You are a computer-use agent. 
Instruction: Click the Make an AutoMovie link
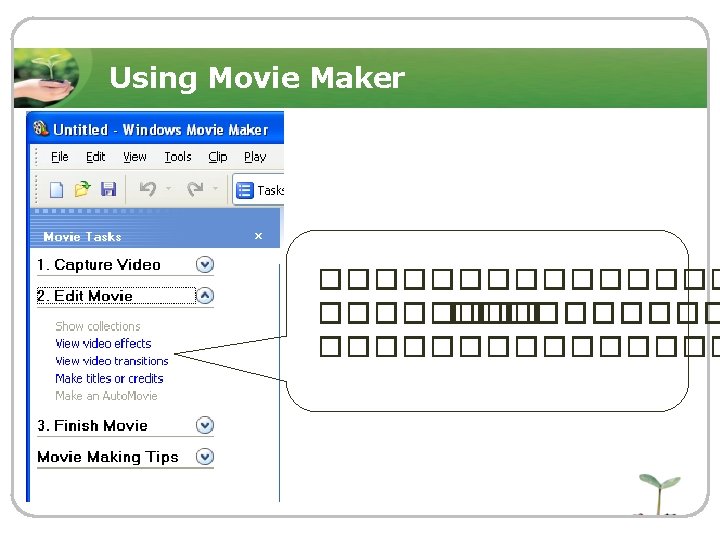tap(106, 396)
